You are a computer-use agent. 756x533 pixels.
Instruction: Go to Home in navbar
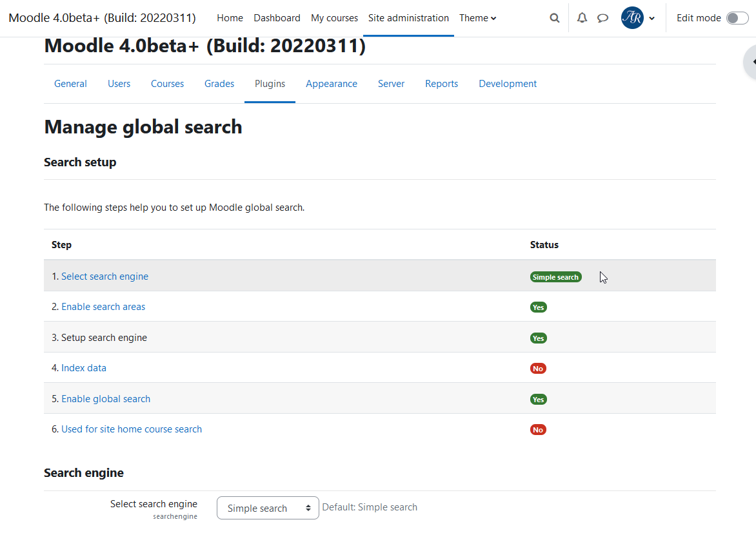tap(230, 18)
